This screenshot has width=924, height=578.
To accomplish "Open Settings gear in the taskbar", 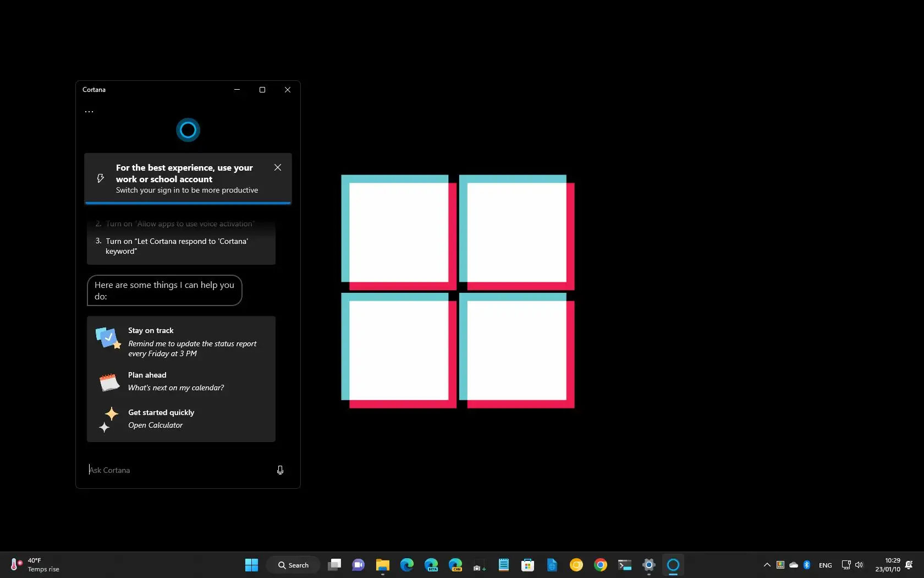I will click(x=649, y=565).
